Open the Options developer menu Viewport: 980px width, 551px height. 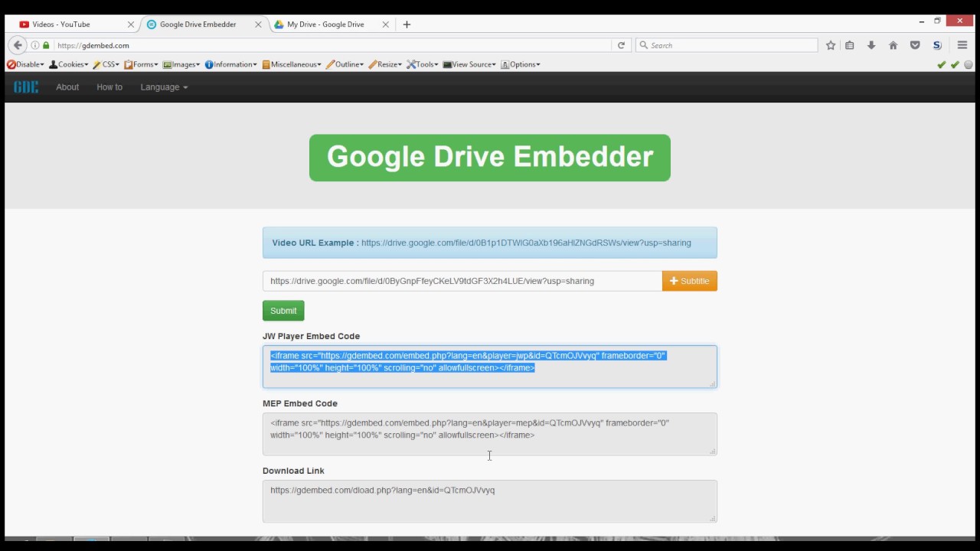point(521,64)
